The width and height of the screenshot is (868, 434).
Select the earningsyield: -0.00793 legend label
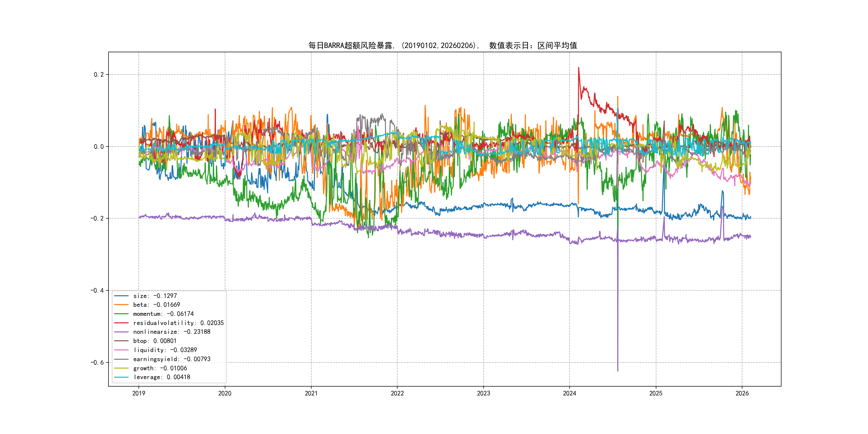coord(171,359)
